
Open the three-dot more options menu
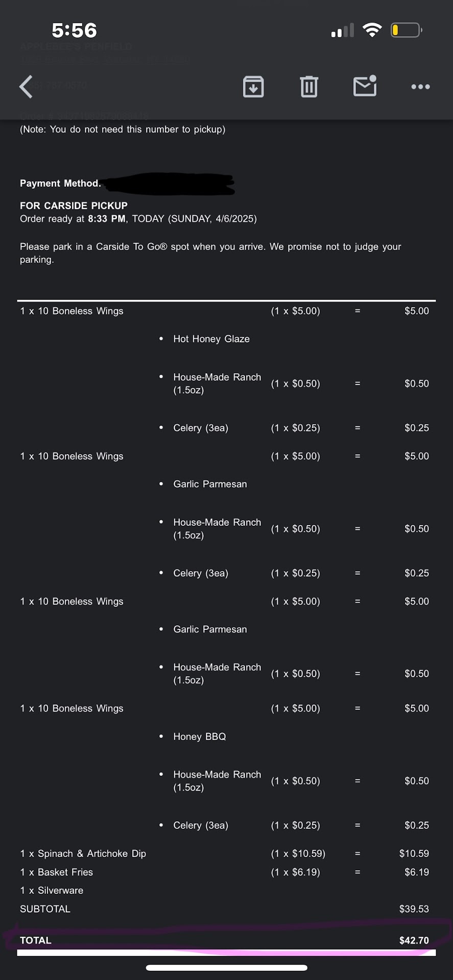pos(420,87)
